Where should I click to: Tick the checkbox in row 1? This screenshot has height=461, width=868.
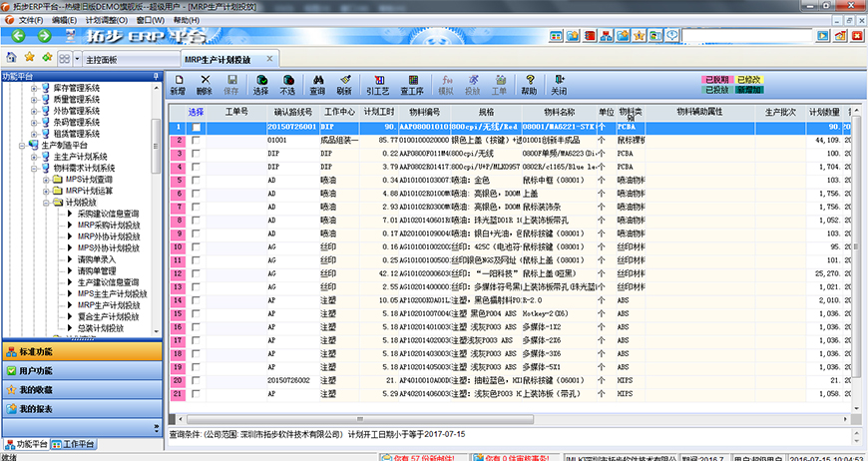pos(197,128)
